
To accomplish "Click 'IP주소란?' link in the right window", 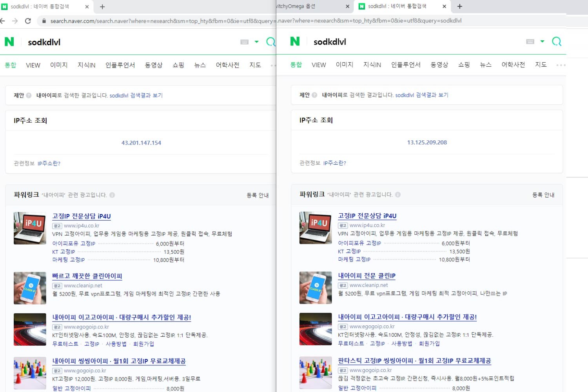I will [x=335, y=163].
